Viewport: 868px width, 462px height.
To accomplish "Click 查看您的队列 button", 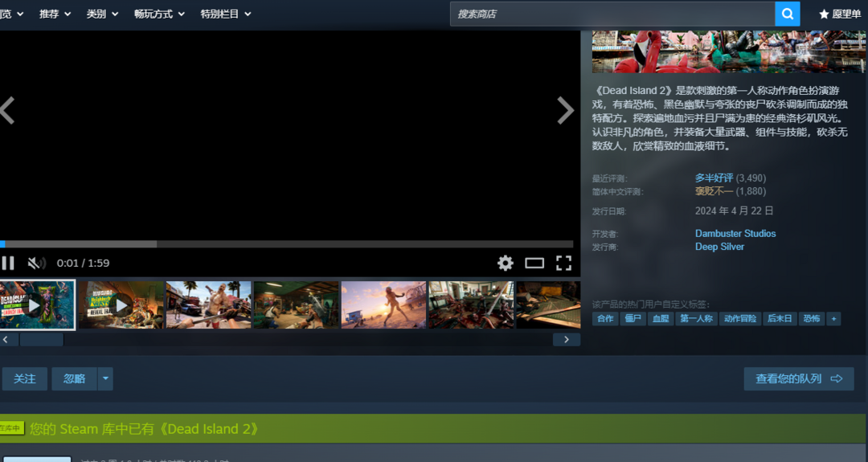I will [x=798, y=378].
